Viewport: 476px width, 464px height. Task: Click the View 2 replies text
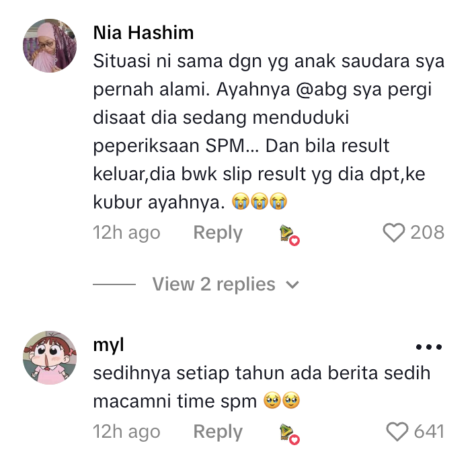pos(214,284)
